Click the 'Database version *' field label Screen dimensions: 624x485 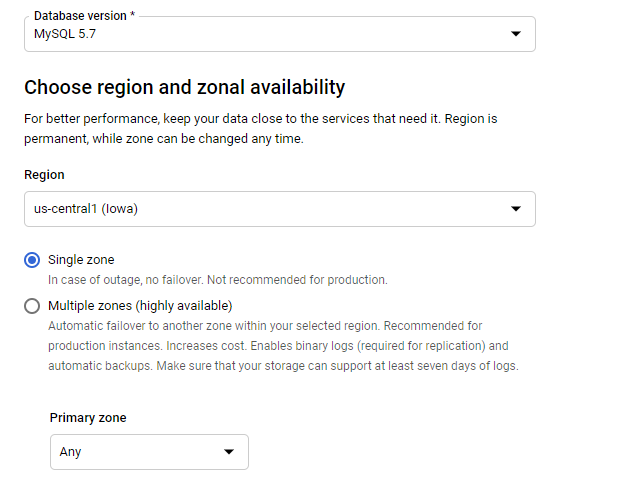coord(80,16)
